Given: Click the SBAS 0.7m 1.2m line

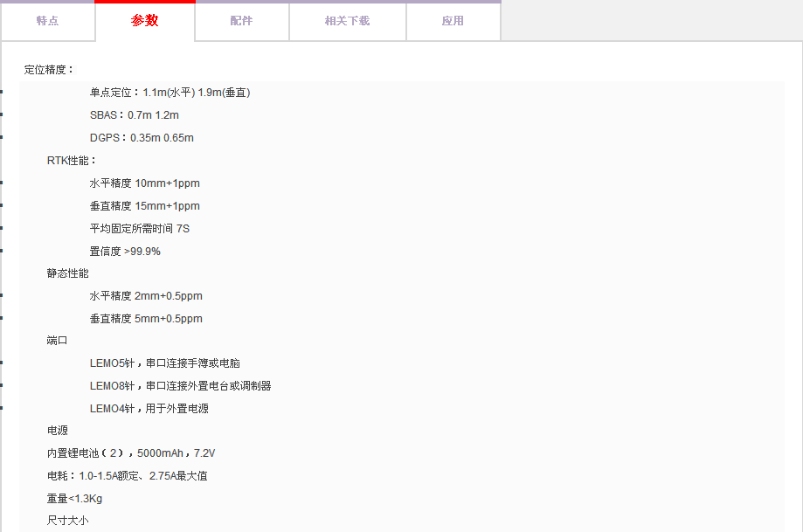Looking at the screenshot, I should (x=134, y=115).
